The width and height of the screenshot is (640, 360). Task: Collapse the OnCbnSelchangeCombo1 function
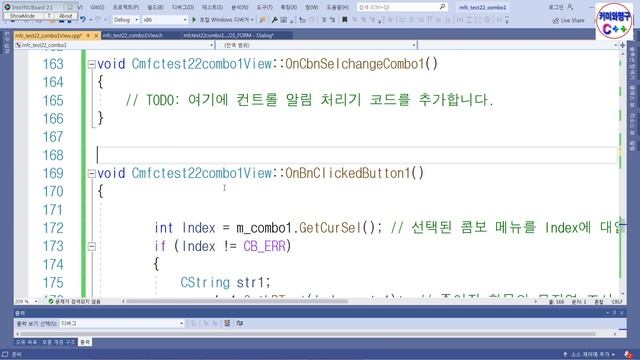point(91,64)
